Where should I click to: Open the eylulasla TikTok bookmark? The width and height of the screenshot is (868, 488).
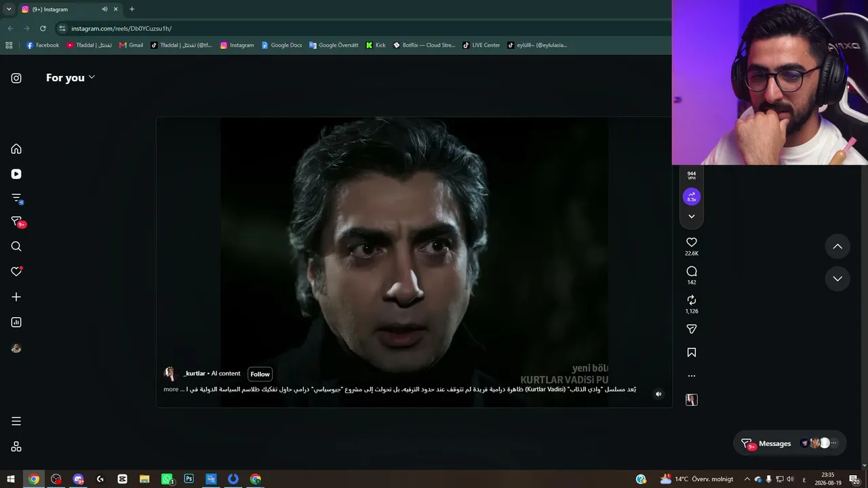click(537, 45)
